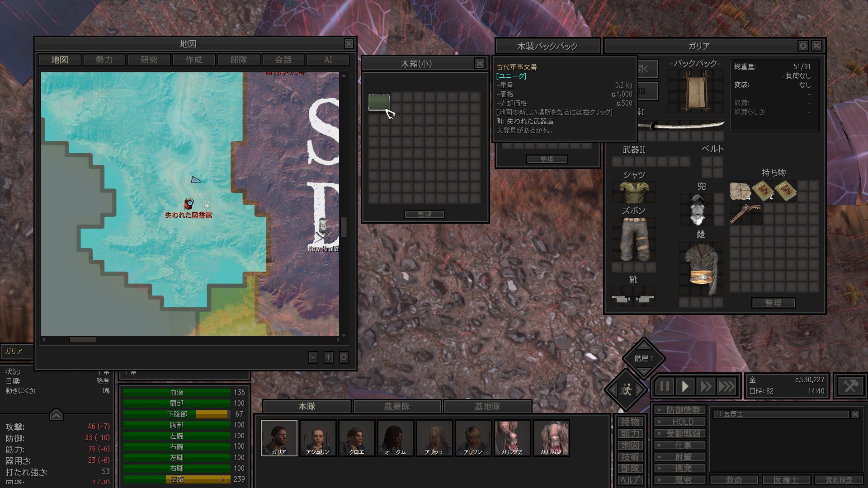This screenshot has height=488, width=868.
Task: Click the blue triangle marker on the map
Action: click(195, 180)
